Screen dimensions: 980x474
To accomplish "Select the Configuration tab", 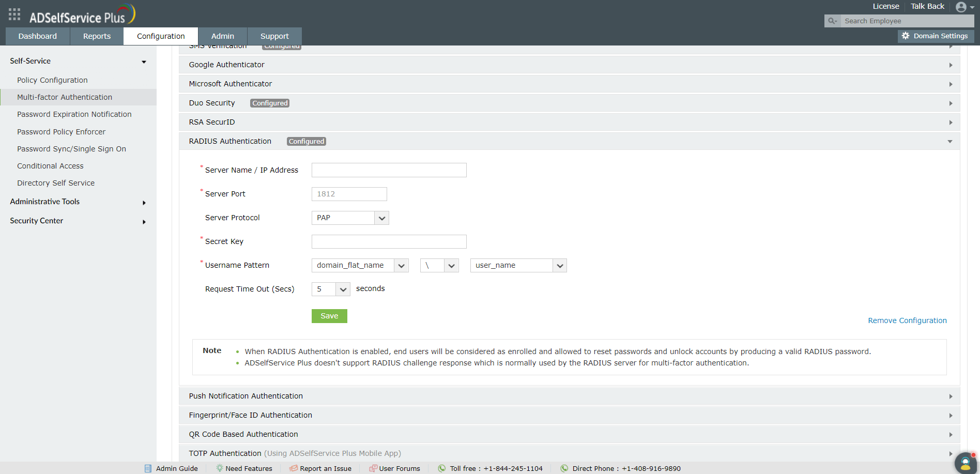I will coord(161,36).
